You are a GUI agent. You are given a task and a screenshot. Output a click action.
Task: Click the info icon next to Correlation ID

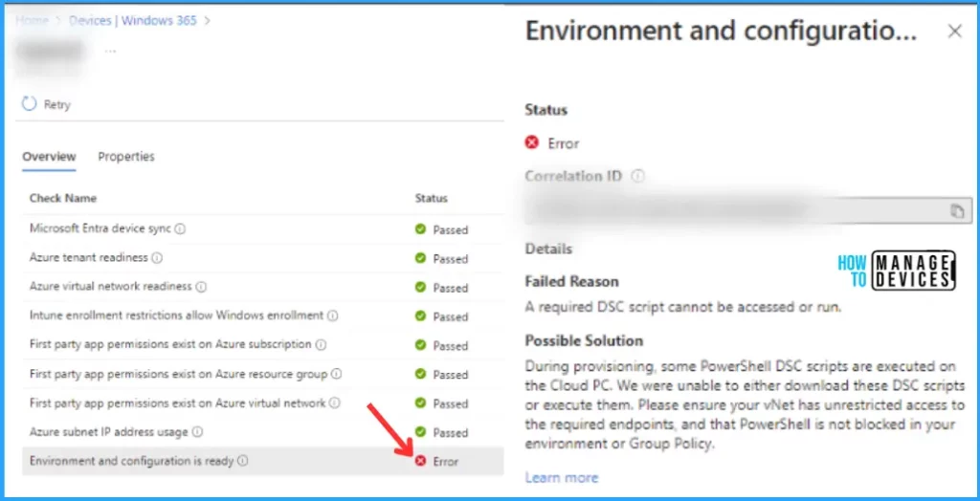[x=637, y=177]
